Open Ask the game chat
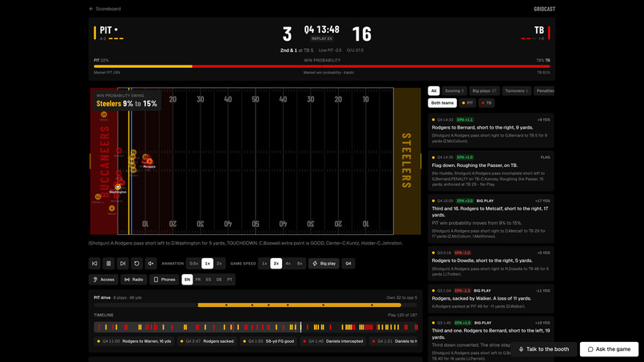The image size is (644, 362). (x=609, y=349)
